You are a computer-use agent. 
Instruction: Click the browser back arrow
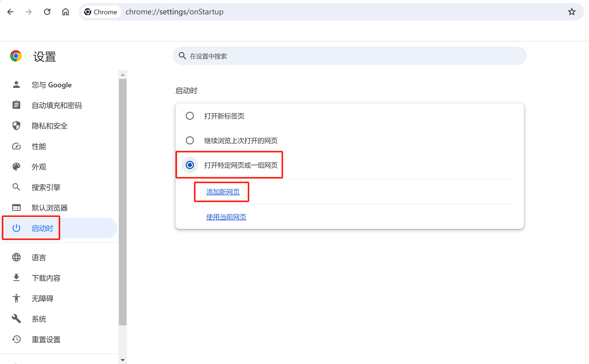[10, 12]
